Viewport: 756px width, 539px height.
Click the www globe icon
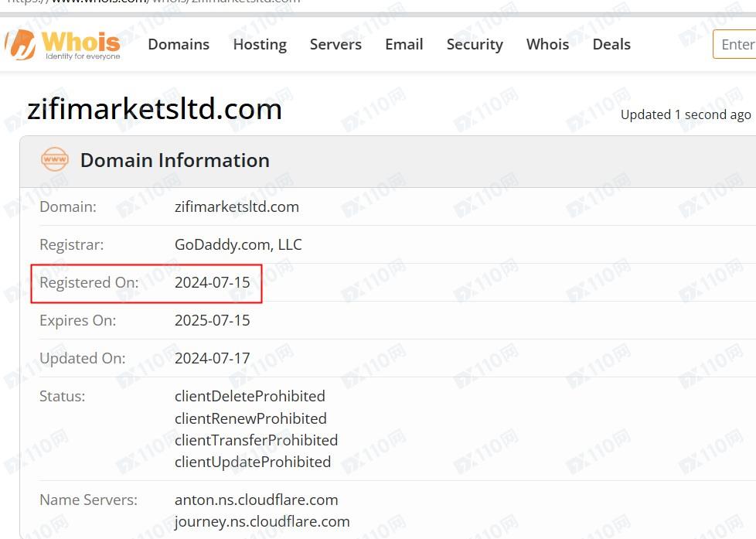pos(55,160)
